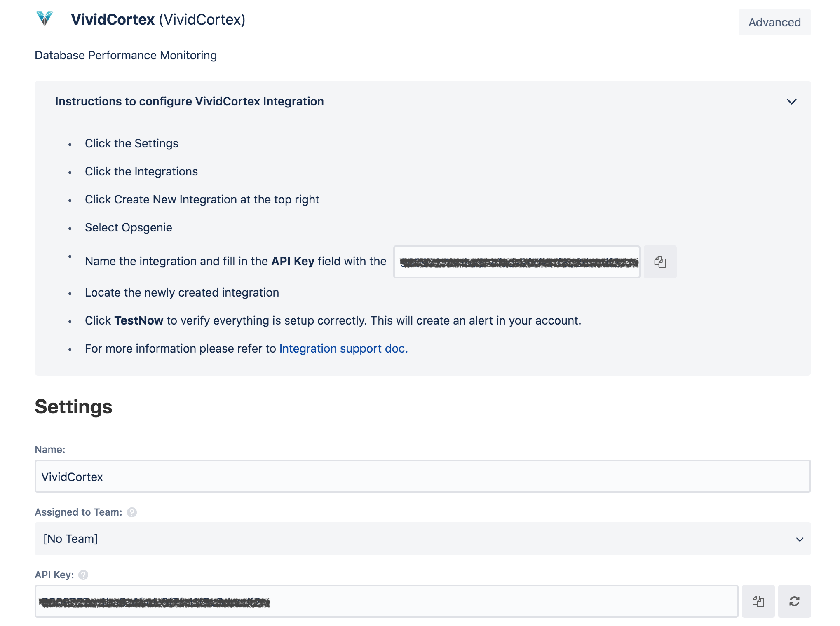This screenshot has height=626, width=840.
Task: Click the Database Performance Monitoring description
Action: [x=126, y=56]
